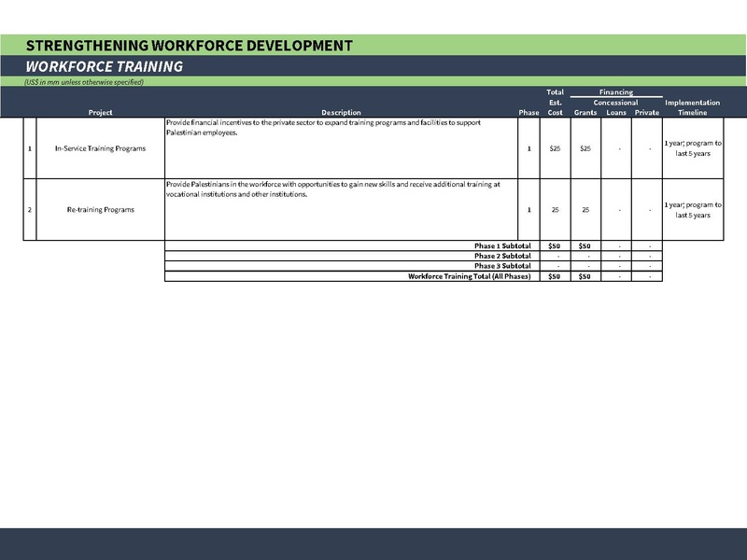Click the 'Workforce Training Total (All Phases)' label

469,276
